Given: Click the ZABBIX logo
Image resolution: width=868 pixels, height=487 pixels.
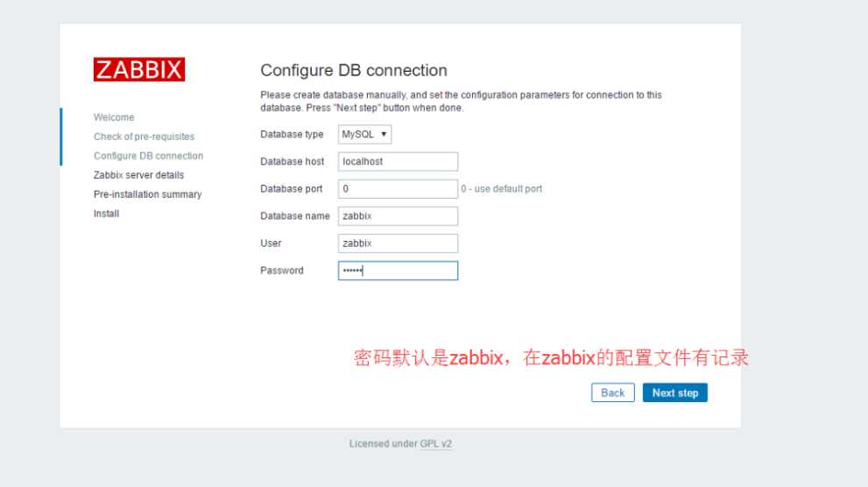Looking at the screenshot, I should click(x=139, y=69).
